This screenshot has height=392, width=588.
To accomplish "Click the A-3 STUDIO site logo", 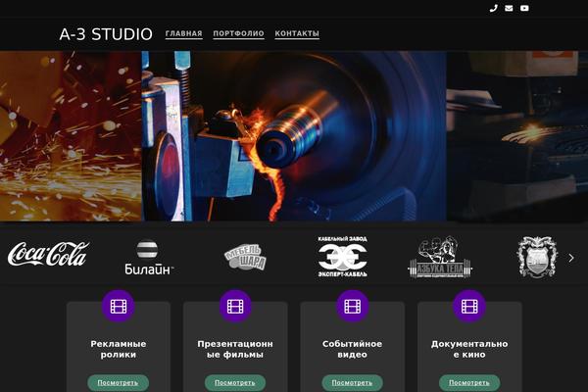I will [106, 34].
